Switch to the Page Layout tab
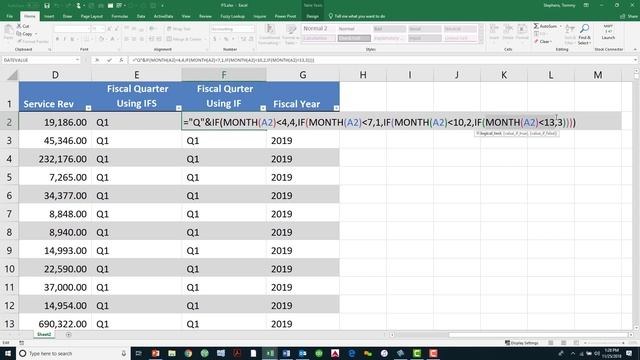This screenshot has height=360, width=640. [92, 16]
